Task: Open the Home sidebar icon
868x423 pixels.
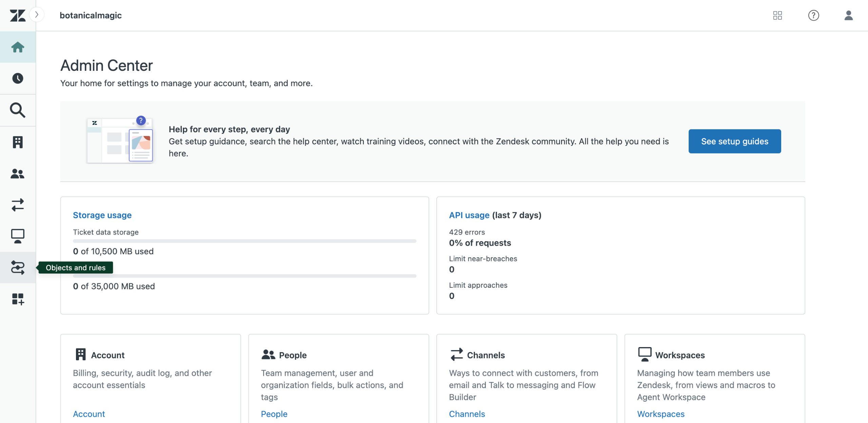Action: click(18, 47)
